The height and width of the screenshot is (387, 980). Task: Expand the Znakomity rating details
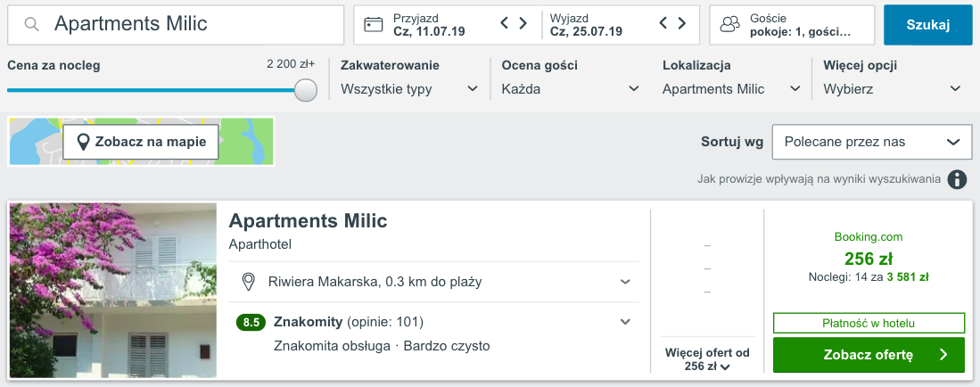pyautogui.click(x=625, y=322)
